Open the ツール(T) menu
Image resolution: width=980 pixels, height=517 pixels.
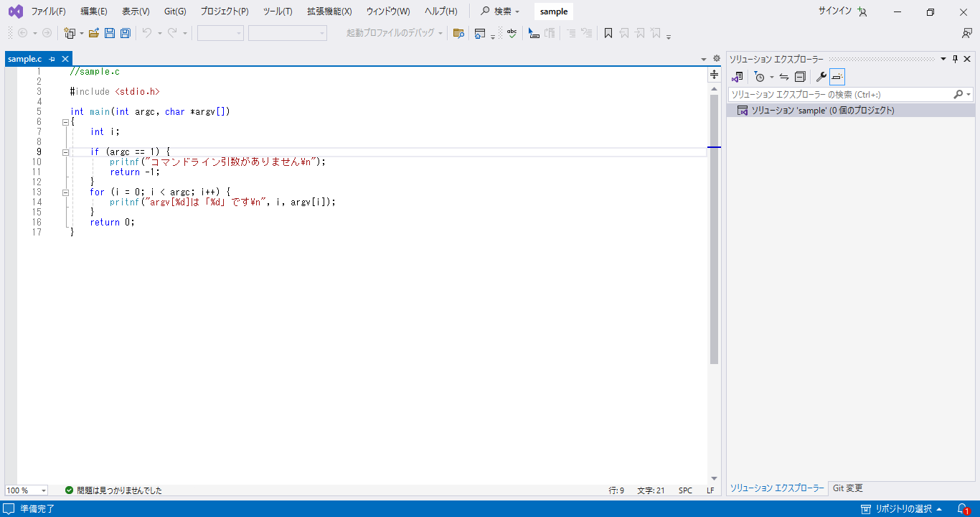tap(278, 11)
